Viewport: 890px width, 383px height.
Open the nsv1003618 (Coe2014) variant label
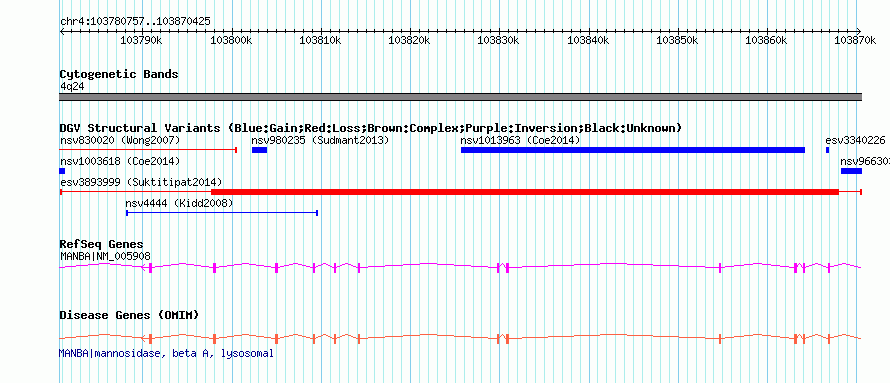(120, 161)
